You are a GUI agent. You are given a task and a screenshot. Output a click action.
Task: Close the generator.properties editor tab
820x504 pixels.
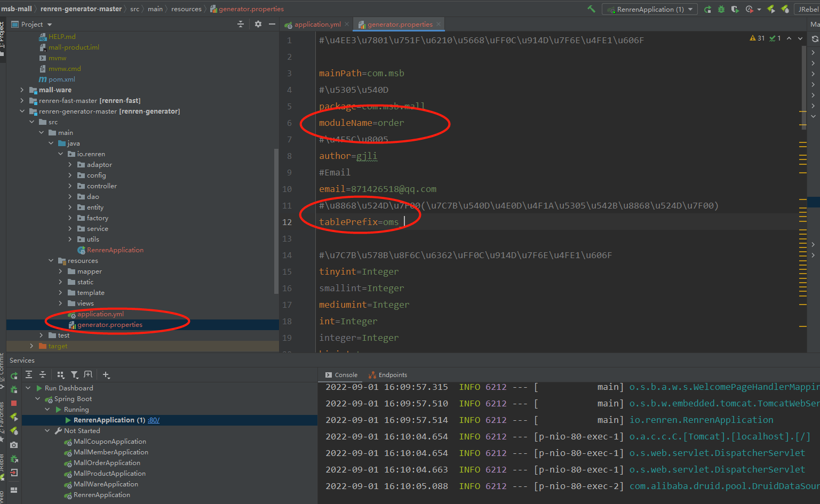tap(439, 24)
